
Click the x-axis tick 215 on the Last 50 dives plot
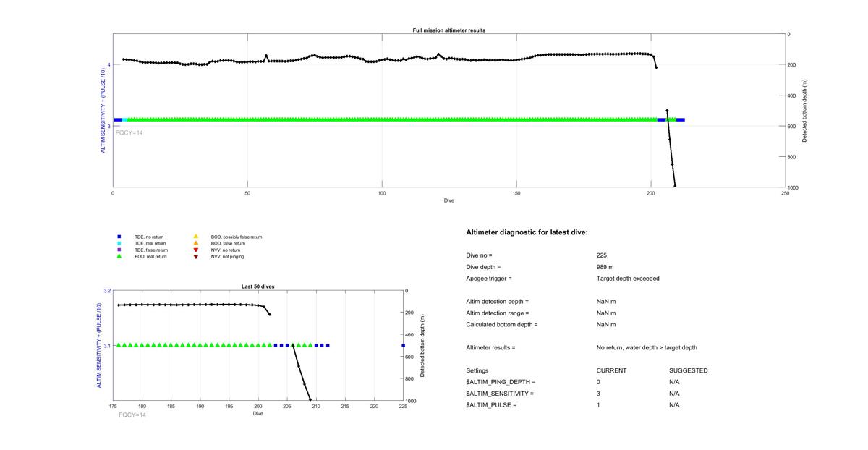tap(345, 407)
